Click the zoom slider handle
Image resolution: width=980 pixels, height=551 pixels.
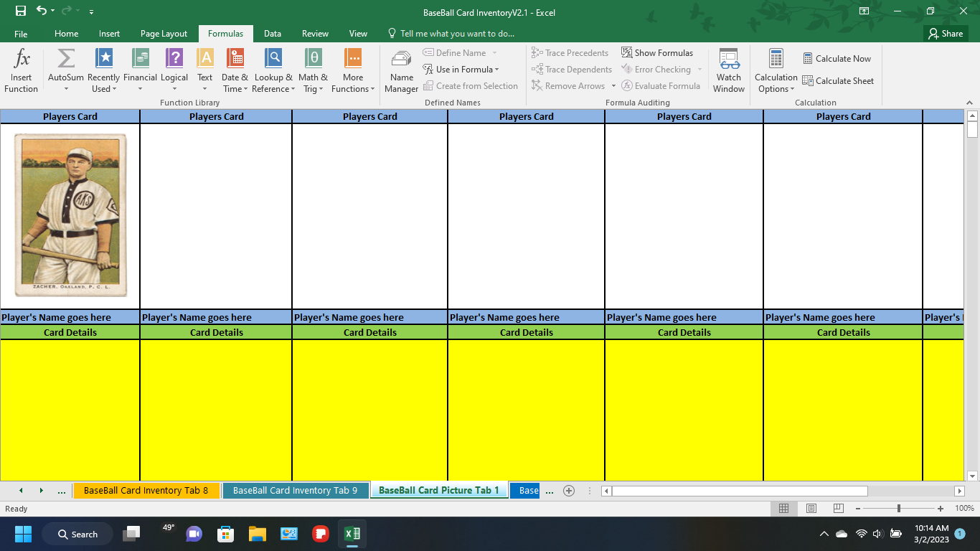898,509
